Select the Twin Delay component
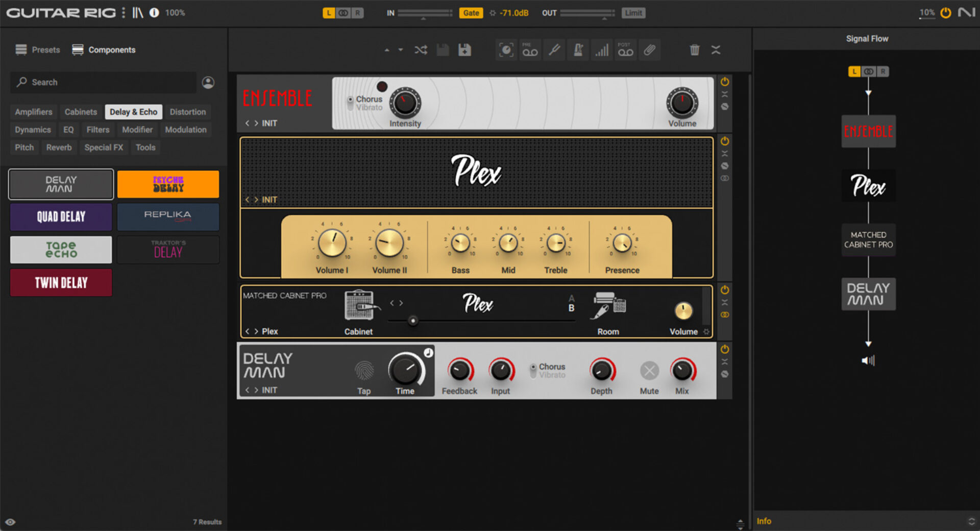 click(60, 282)
